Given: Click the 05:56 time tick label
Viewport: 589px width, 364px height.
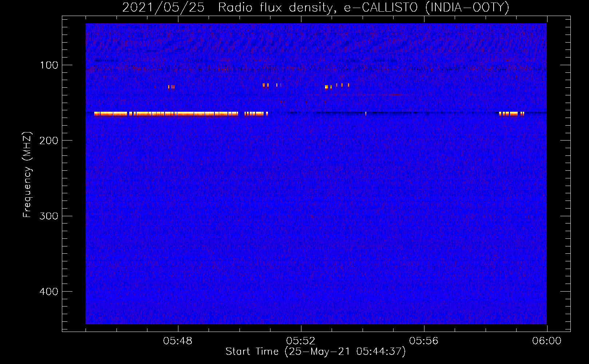Looking at the screenshot, I should click(x=424, y=341).
